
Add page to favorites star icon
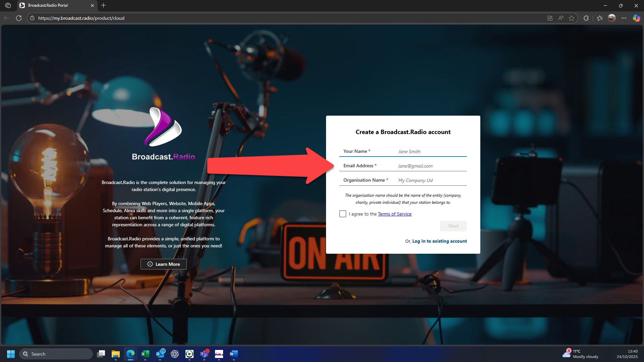(x=572, y=18)
